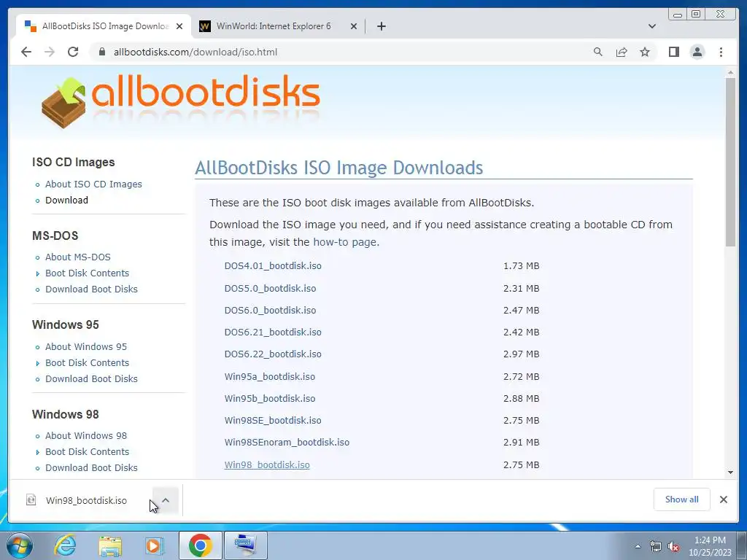Open Windows 98 Boot Disk Contents

pos(88,452)
